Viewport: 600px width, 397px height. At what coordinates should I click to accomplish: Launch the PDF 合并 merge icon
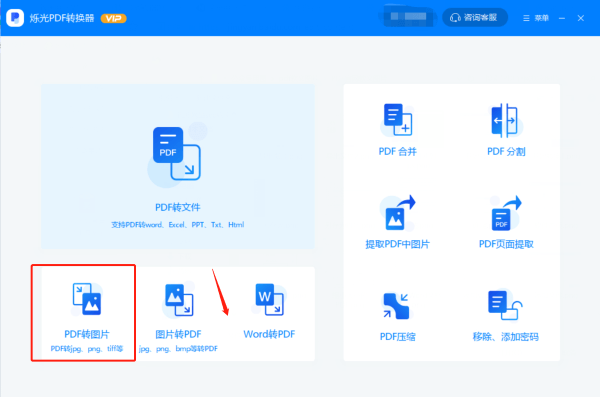point(397,119)
